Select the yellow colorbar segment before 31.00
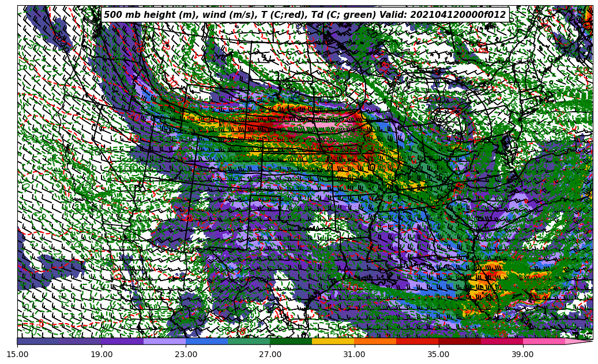Viewport: 598px width, 364px height. click(x=333, y=341)
